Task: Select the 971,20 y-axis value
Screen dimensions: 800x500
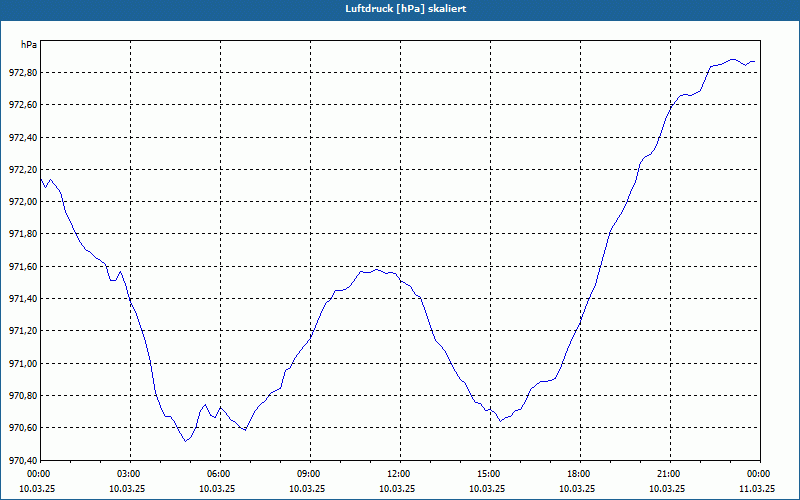Action: pyautogui.click(x=23, y=331)
